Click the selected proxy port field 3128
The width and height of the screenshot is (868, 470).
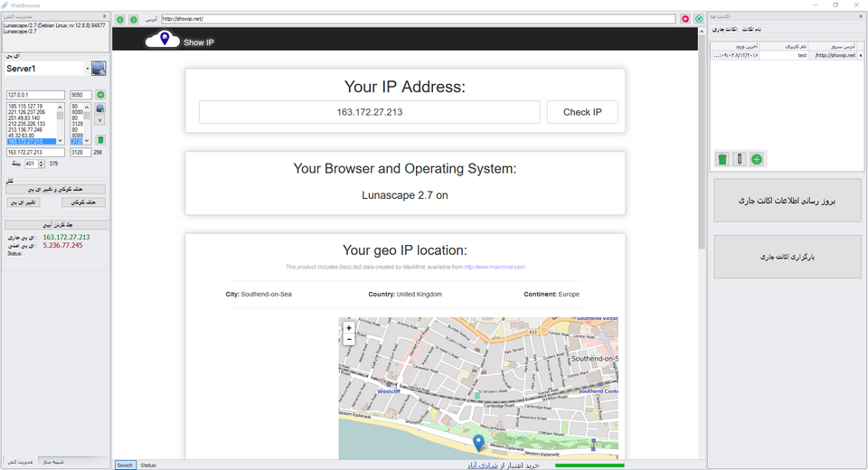click(x=80, y=152)
